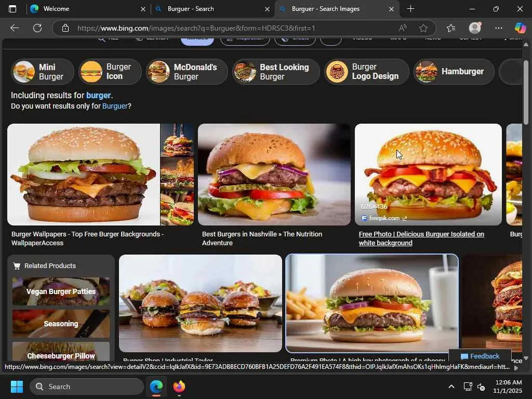The image size is (532, 399).
Task: Close the Welcome tab
Action: coord(143,9)
